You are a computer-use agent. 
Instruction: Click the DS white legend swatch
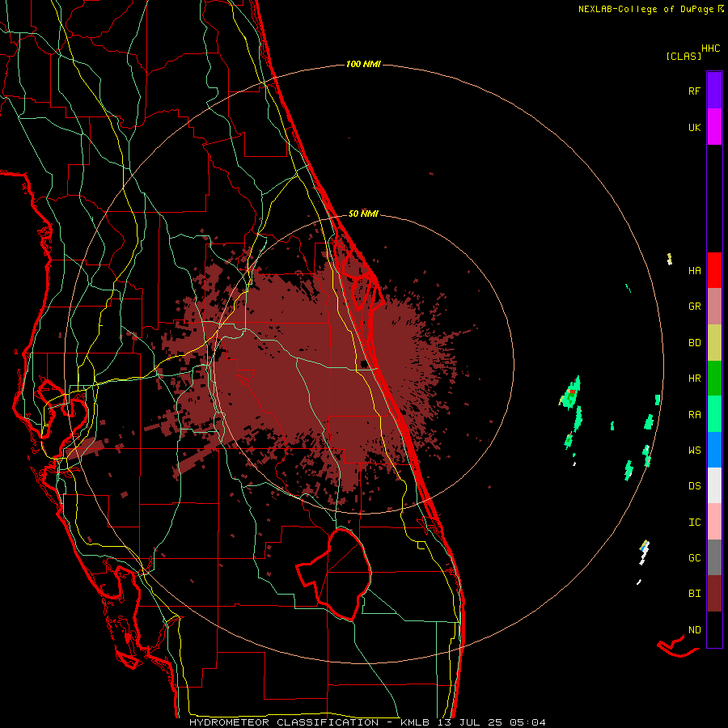coord(714,485)
